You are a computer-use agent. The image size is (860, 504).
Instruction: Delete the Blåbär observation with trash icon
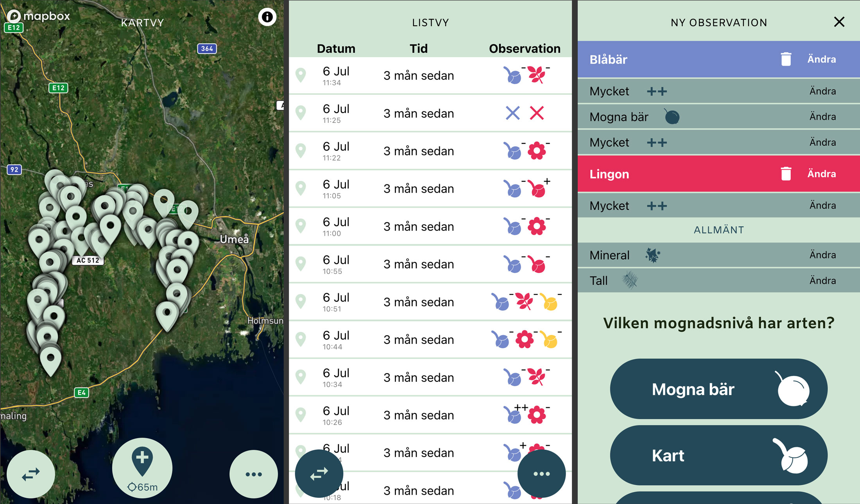coord(786,59)
